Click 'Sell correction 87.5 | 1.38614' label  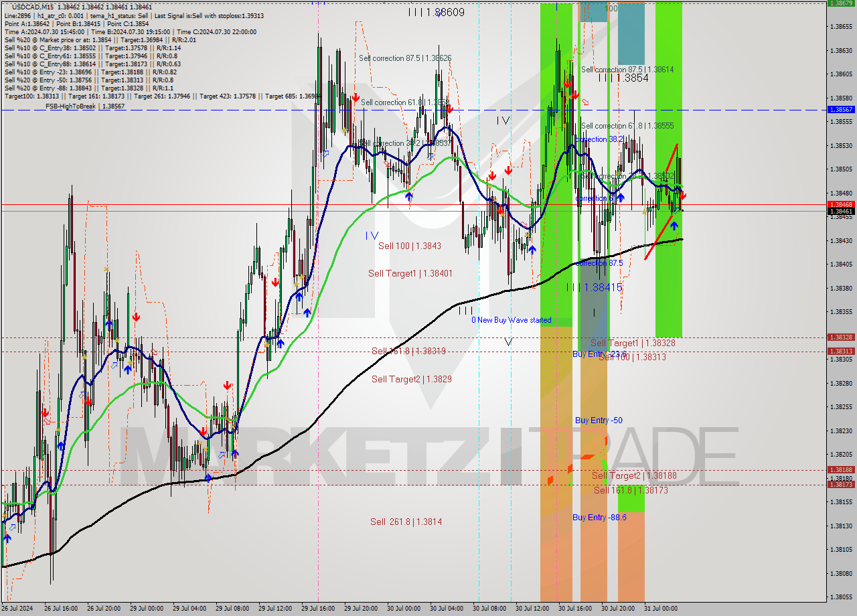tap(627, 70)
